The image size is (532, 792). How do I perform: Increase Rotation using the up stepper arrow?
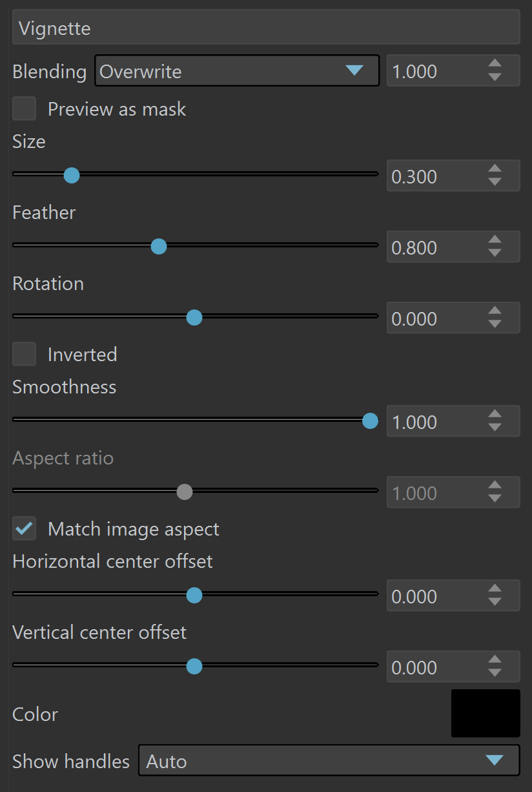pos(495,311)
